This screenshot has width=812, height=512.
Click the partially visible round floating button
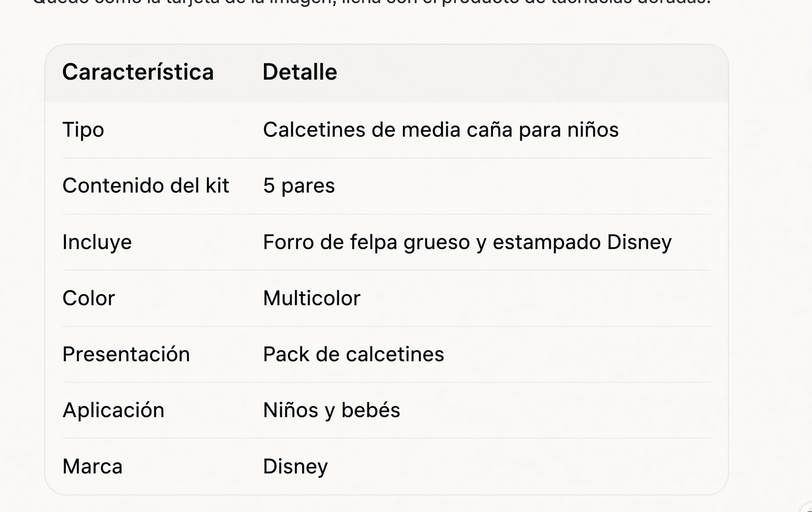pos(807,507)
